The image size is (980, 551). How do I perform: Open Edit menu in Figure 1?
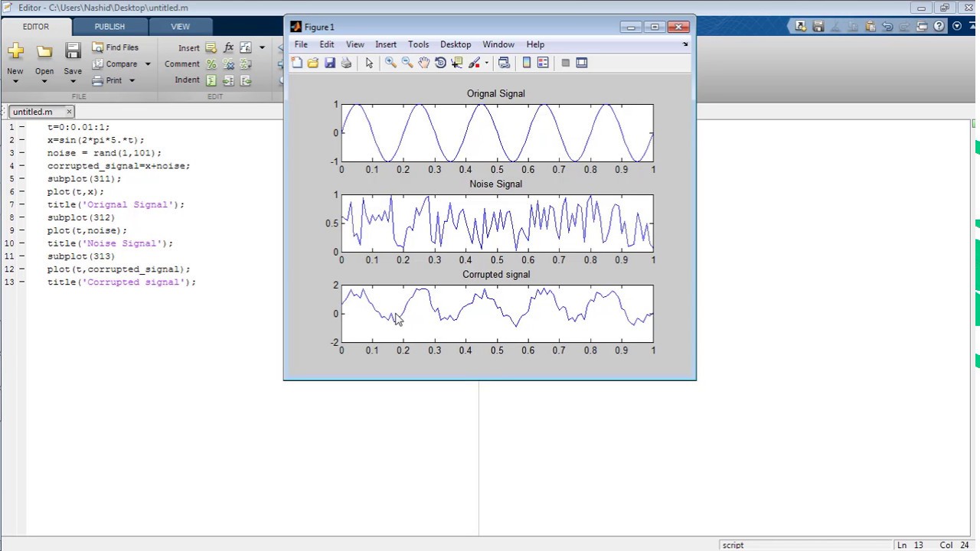pos(327,44)
